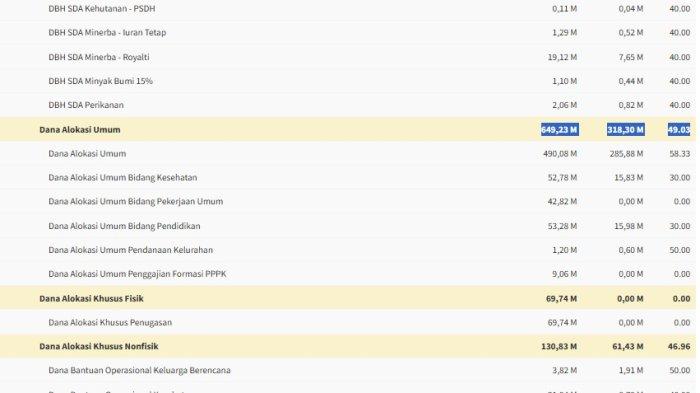Click DBH SDA Kehutanan - PSDH row
The width and height of the screenshot is (700, 393).
pos(348,8)
